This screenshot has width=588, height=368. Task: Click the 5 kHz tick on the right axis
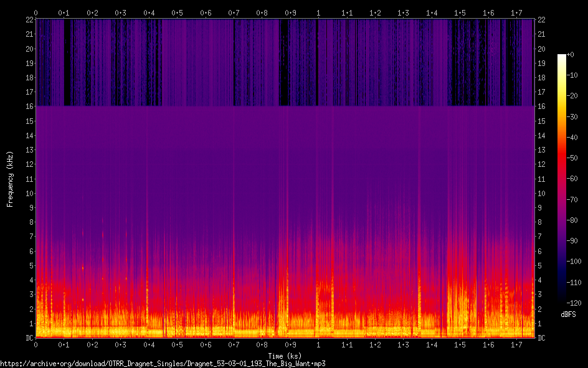(539, 266)
